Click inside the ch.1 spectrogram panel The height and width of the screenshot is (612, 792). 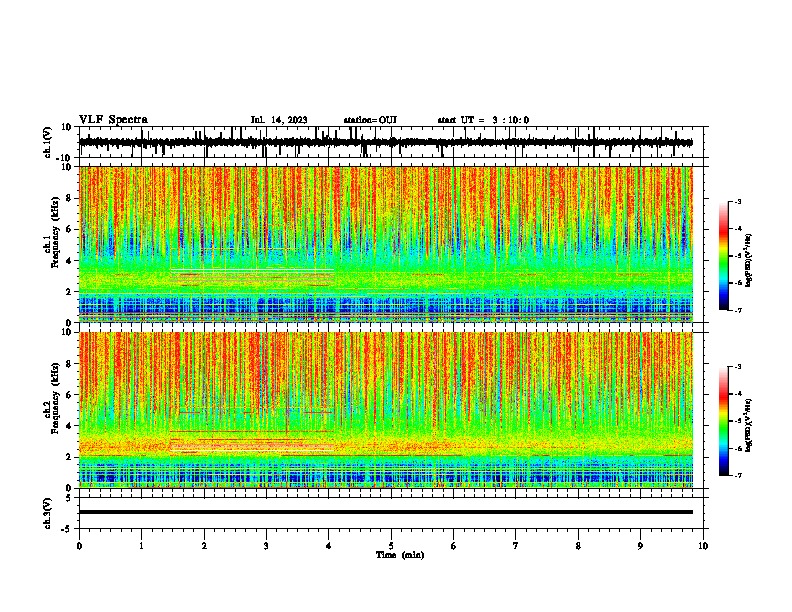pos(385,244)
